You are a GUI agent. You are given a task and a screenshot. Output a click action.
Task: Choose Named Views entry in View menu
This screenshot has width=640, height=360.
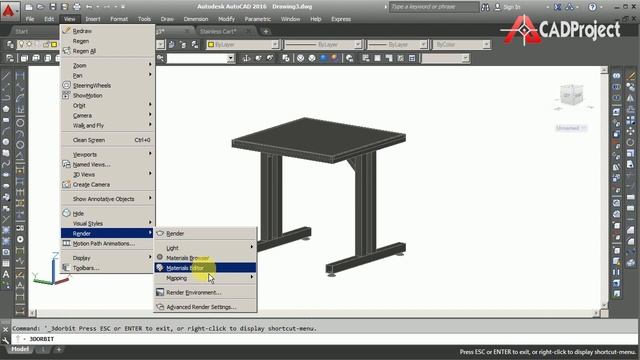108,164
